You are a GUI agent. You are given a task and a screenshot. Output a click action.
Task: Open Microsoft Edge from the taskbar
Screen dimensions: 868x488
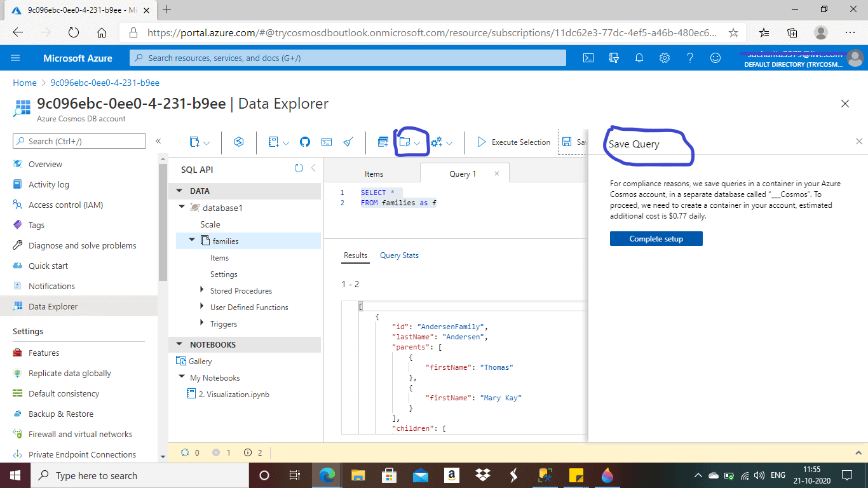327,475
